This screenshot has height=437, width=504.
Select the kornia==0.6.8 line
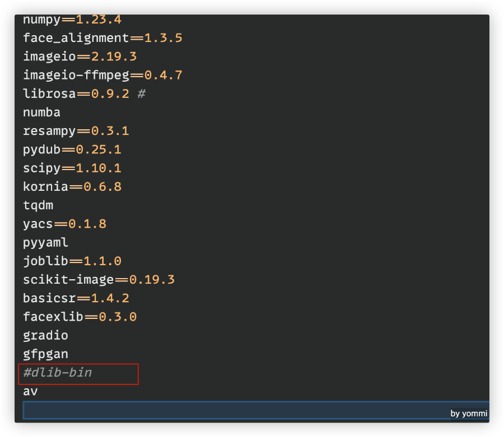tap(72, 187)
